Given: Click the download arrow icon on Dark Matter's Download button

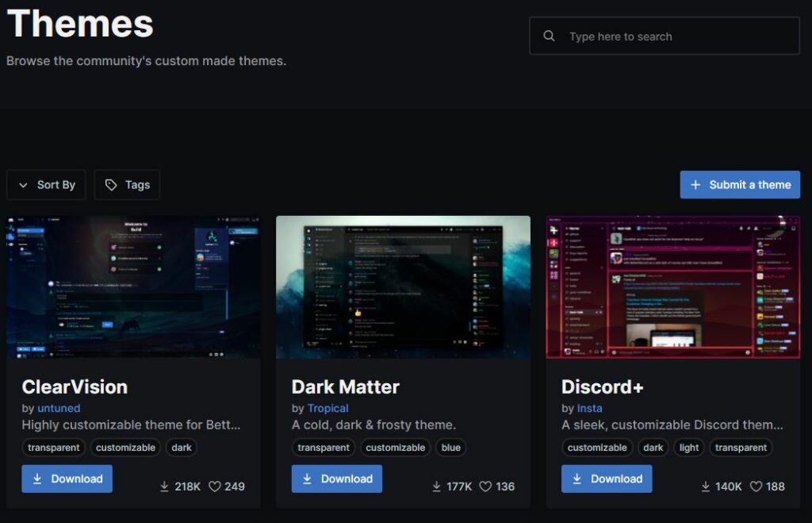Looking at the screenshot, I should 308,479.
